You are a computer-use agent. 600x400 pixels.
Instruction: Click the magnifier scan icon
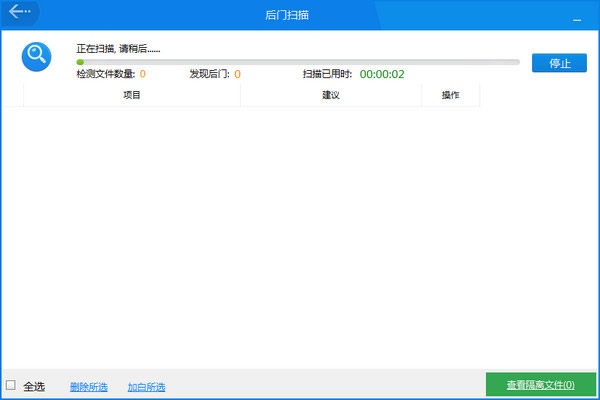[x=36, y=57]
